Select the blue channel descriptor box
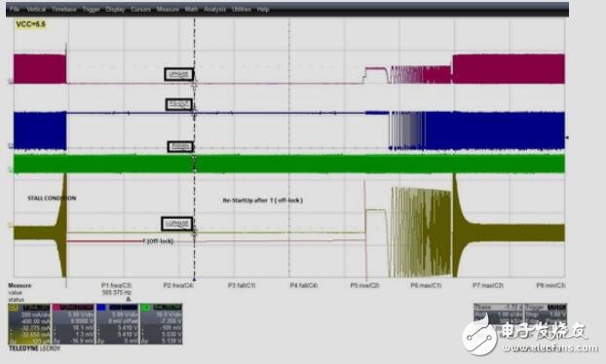Screen dimensions: 606x364 pos(117,324)
